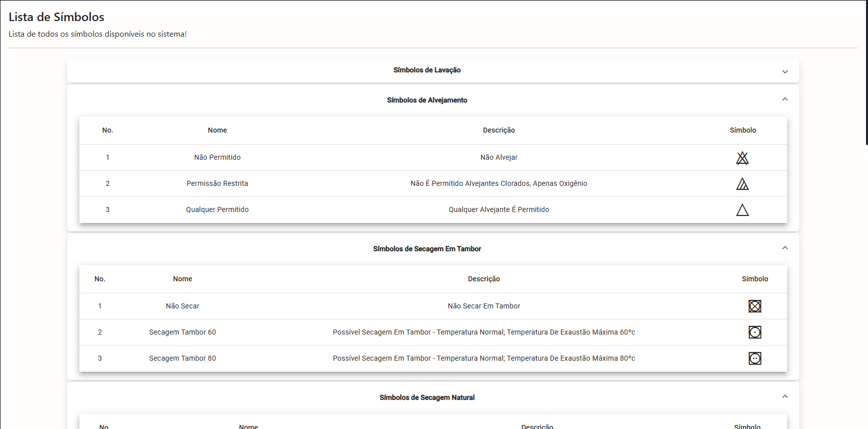868x429 pixels.
Task: Select the Secagem Tambor 60 row name
Action: coord(182,333)
